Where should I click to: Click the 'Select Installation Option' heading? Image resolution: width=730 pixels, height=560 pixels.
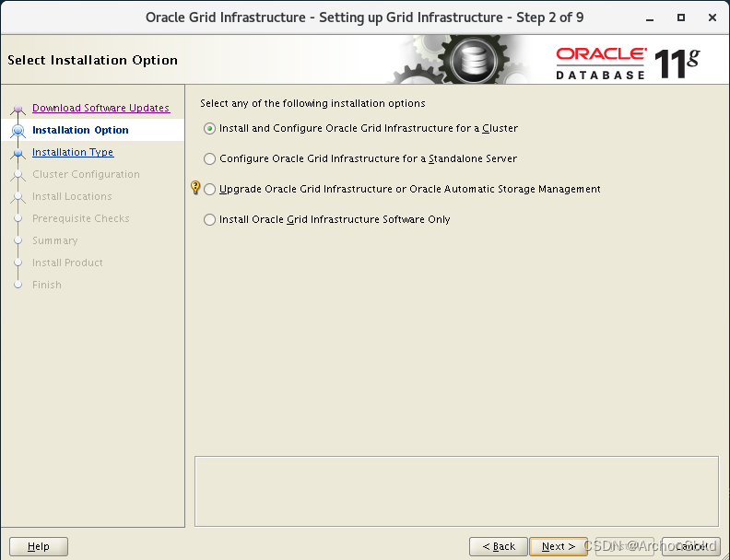click(x=93, y=61)
